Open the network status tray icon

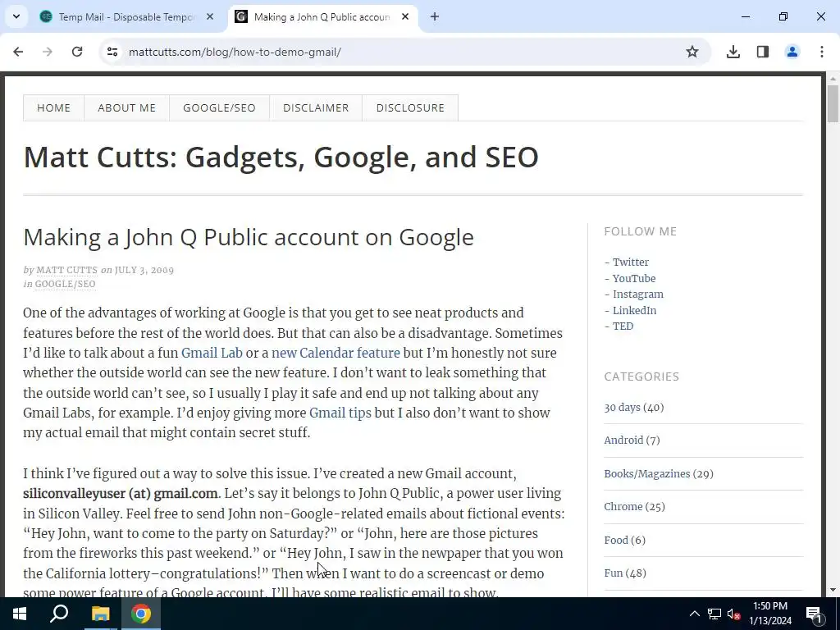point(714,614)
